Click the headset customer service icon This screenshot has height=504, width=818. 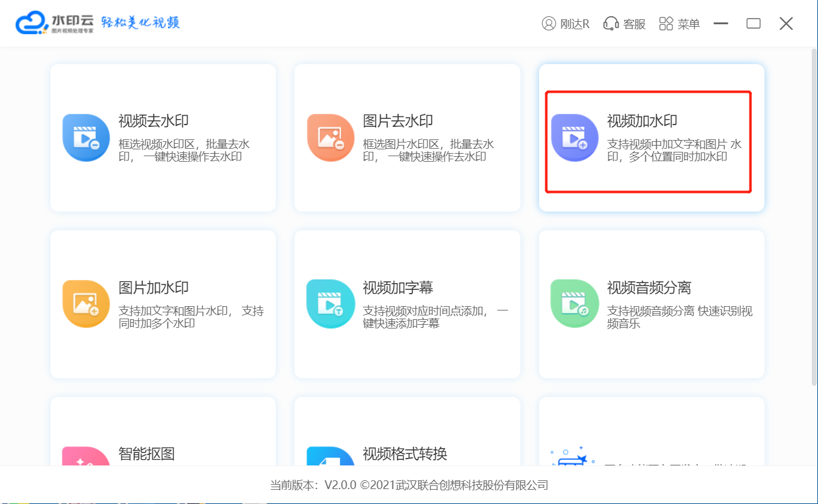pyautogui.click(x=611, y=24)
